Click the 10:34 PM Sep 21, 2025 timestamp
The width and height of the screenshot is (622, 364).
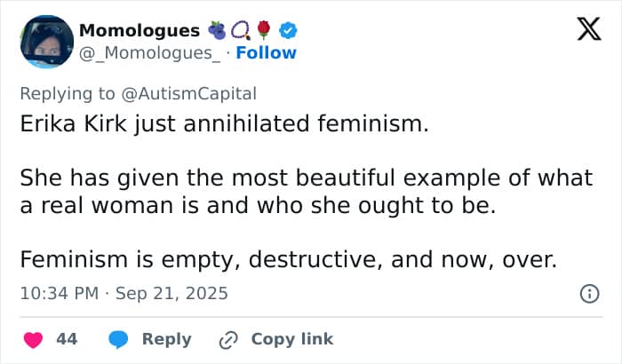(124, 293)
